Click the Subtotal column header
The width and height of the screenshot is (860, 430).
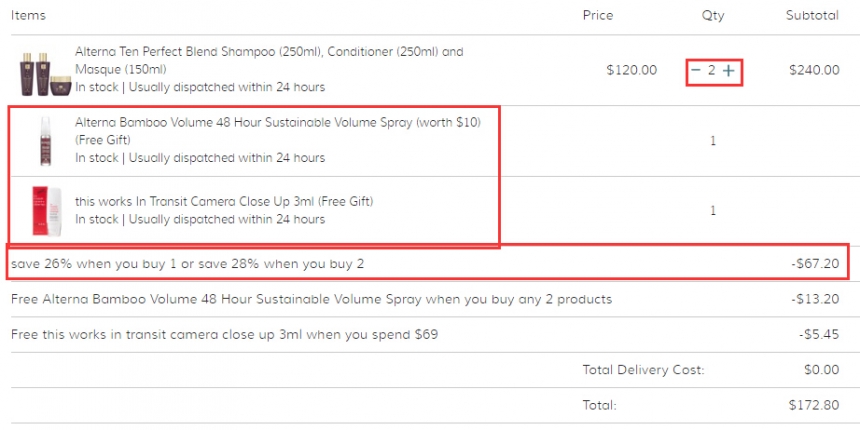coord(812,15)
